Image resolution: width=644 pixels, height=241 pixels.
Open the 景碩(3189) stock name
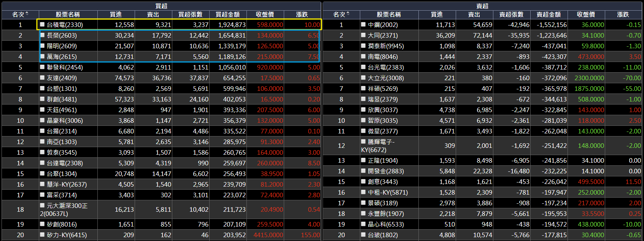(x=383, y=203)
